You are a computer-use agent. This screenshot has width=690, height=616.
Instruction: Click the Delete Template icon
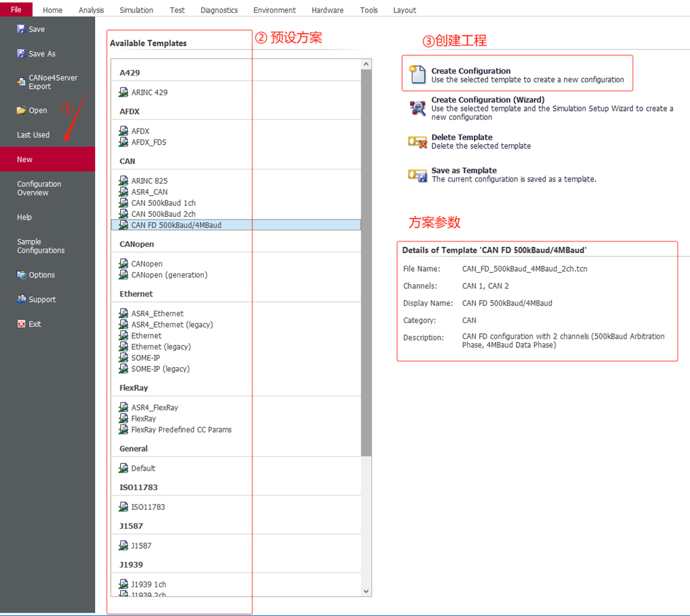tap(417, 141)
